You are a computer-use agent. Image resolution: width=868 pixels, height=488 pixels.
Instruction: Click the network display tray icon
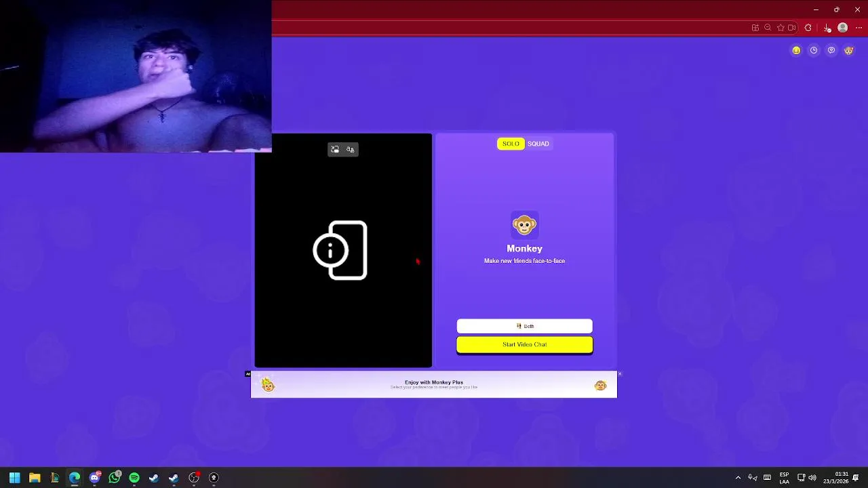click(x=801, y=478)
